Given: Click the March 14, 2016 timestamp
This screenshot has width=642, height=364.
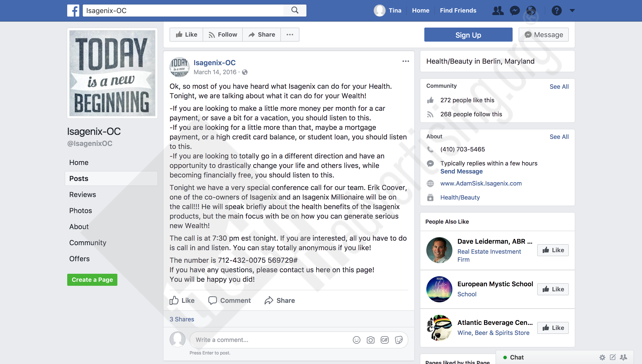Looking at the screenshot, I should (215, 72).
